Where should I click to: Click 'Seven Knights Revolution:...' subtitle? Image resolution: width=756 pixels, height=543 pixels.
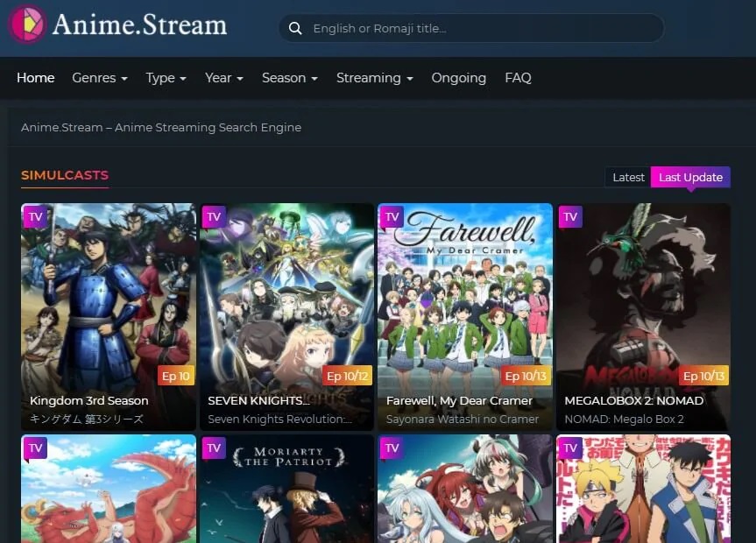279,419
